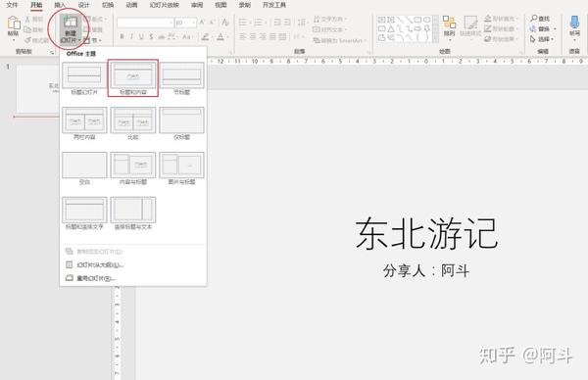Toggle center text alignment

[x=253, y=36]
